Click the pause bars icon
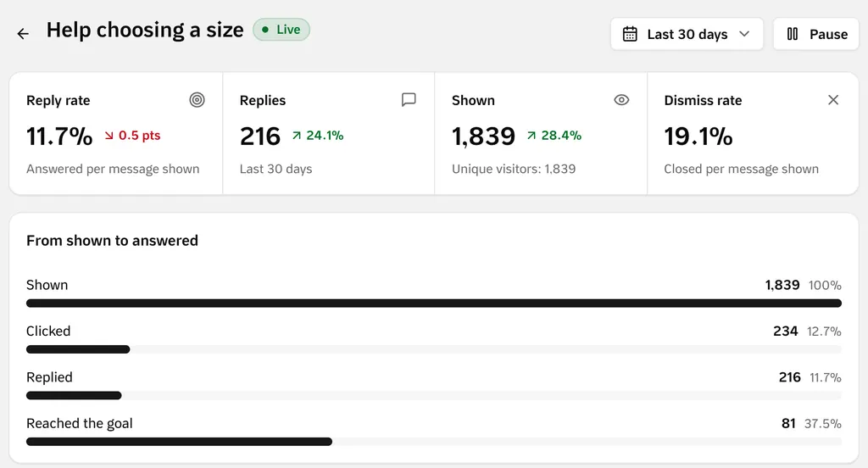 (x=793, y=34)
